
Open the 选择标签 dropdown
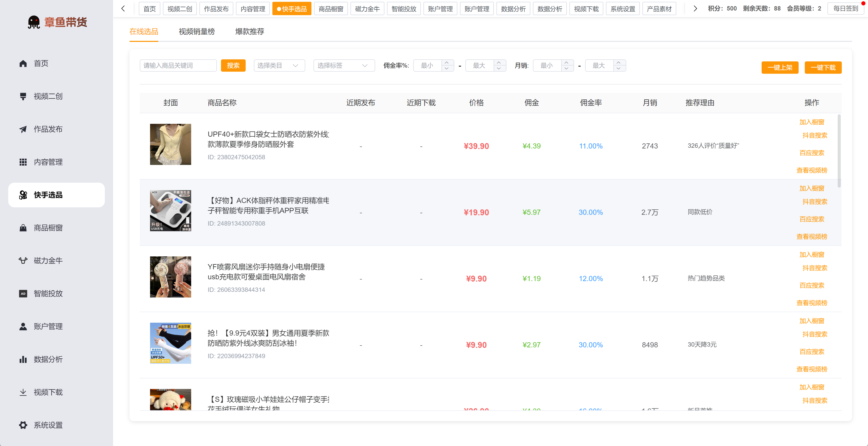[x=344, y=66]
